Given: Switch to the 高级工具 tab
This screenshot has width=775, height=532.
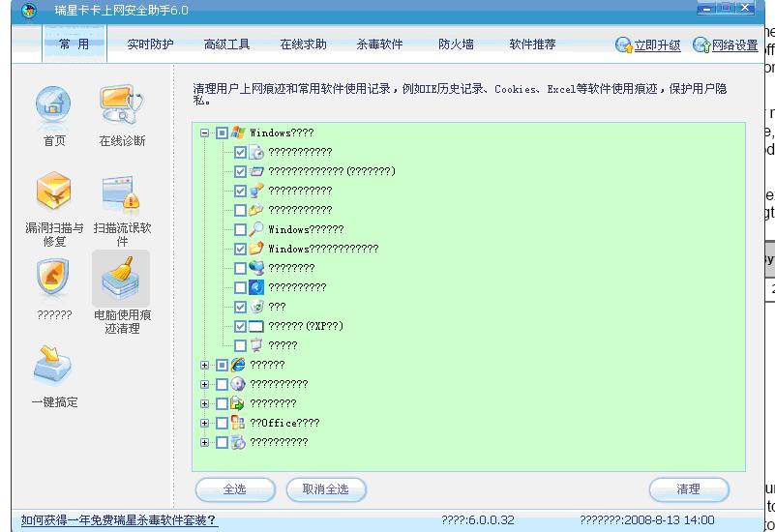Looking at the screenshot, I should [226, 44].
